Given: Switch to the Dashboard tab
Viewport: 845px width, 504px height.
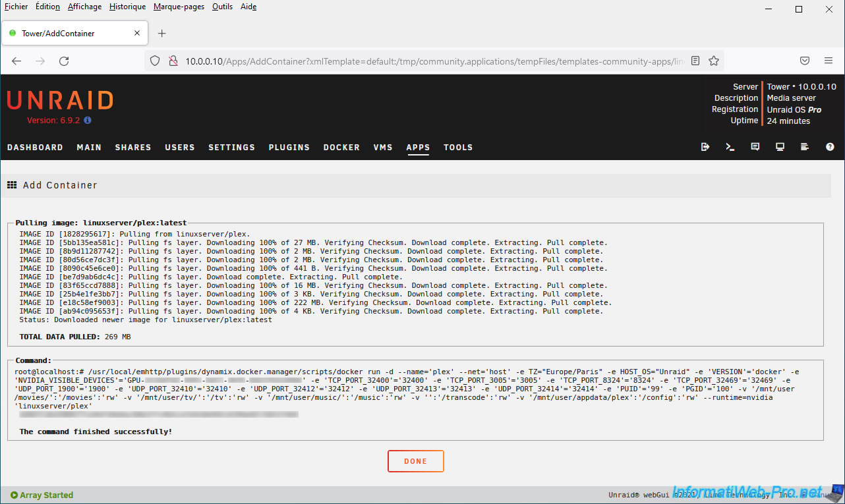Looking at the screenshot, I should click(35, 148).
